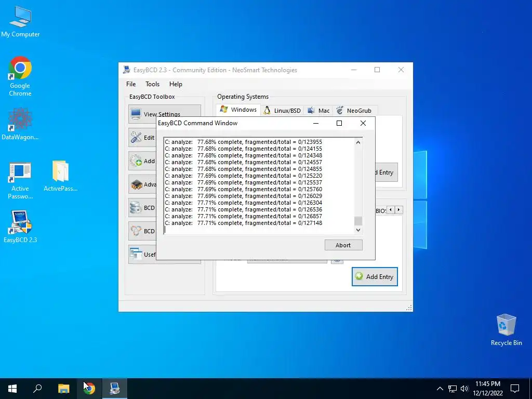Click the tab strip right scroll arrow
Viewport: 532px width, 399px height.
[x=398, y=210]
